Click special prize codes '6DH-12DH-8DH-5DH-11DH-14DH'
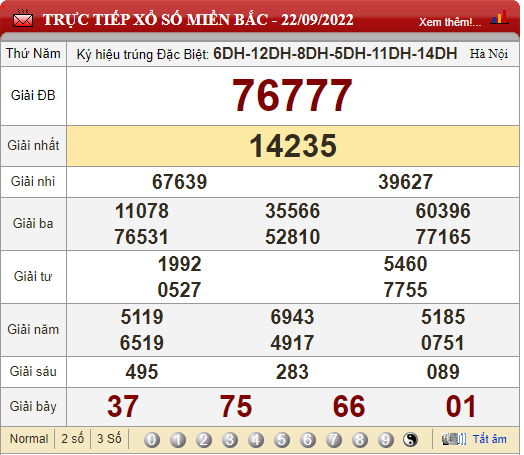This screenshot has height=455, width=524. [335, 53]
